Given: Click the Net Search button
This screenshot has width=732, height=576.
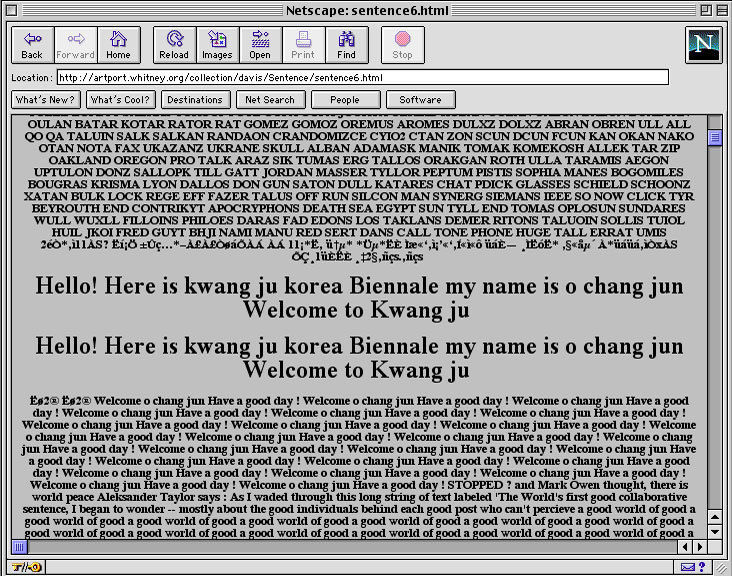Looking at the screenshot, I should [270, 99].
